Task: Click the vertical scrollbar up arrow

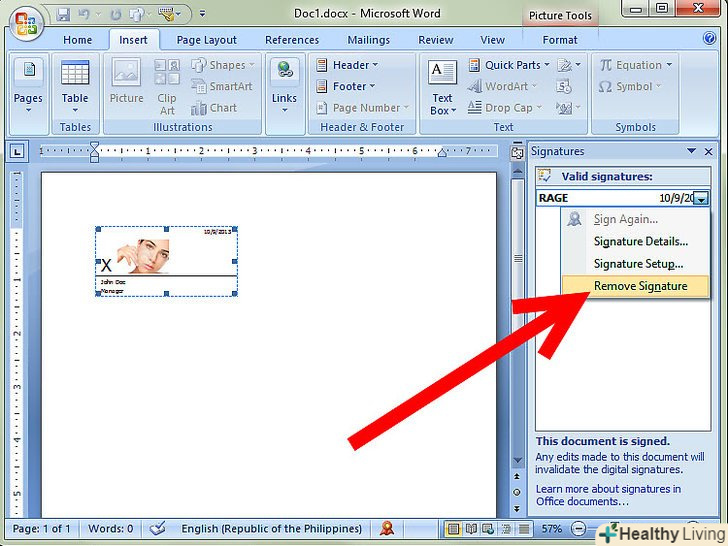Action: click(517, 172)
